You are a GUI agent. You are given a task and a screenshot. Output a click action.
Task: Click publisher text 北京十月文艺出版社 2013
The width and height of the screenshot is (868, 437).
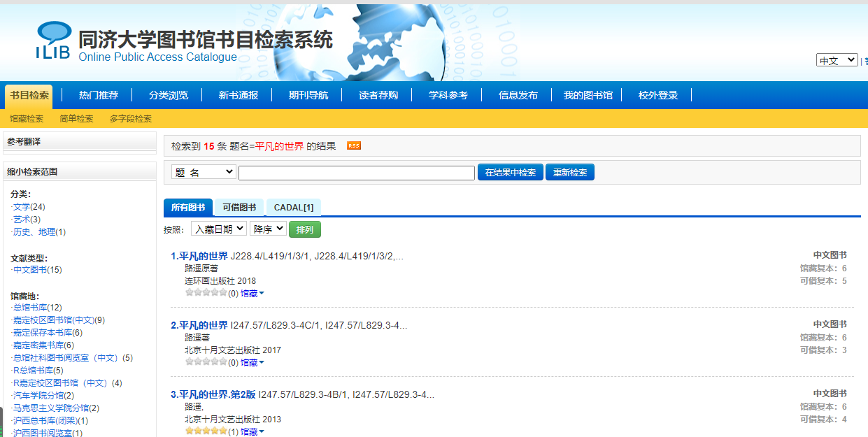233,420
